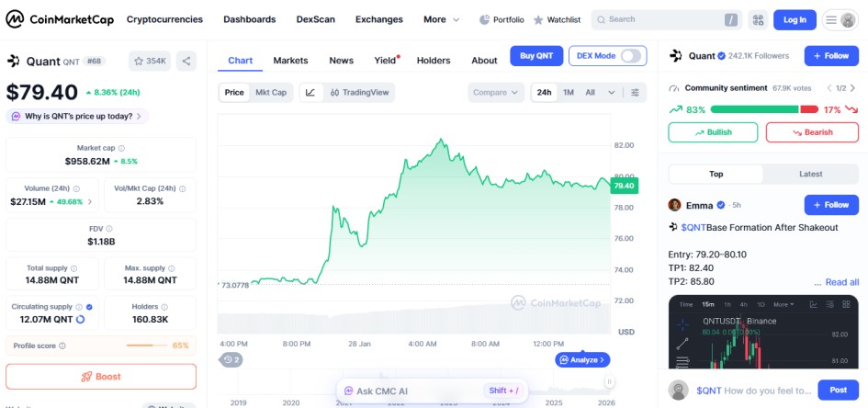This screenshot has height=408, width=868.
Task: Focus the Search input field
Action: [667, 20]
